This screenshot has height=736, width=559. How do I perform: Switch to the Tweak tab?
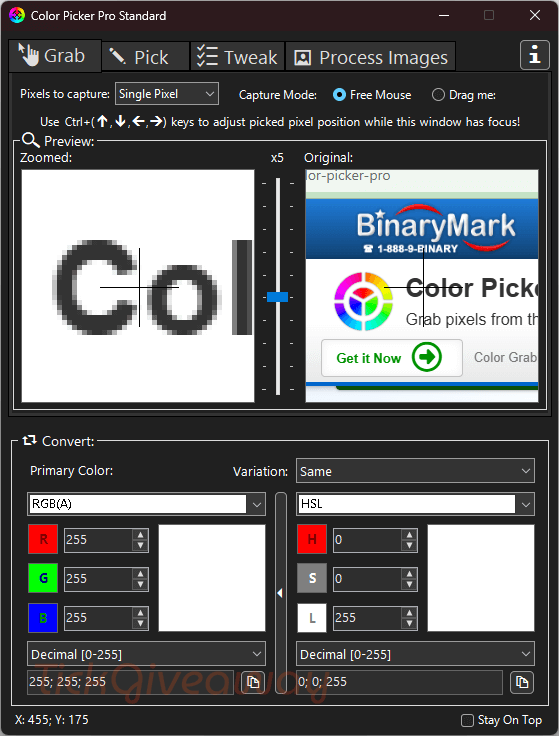pyautogui.click(x=237, y=57)
